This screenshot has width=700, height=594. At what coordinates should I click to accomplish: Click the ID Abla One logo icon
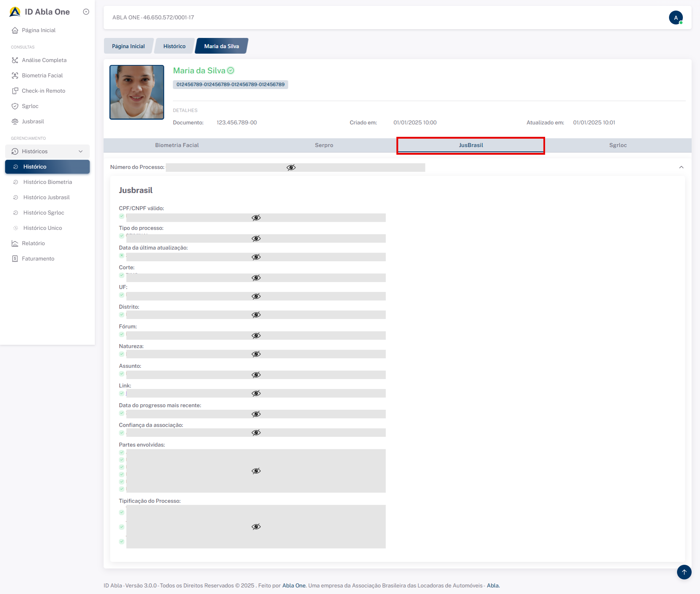coord(15,12)
